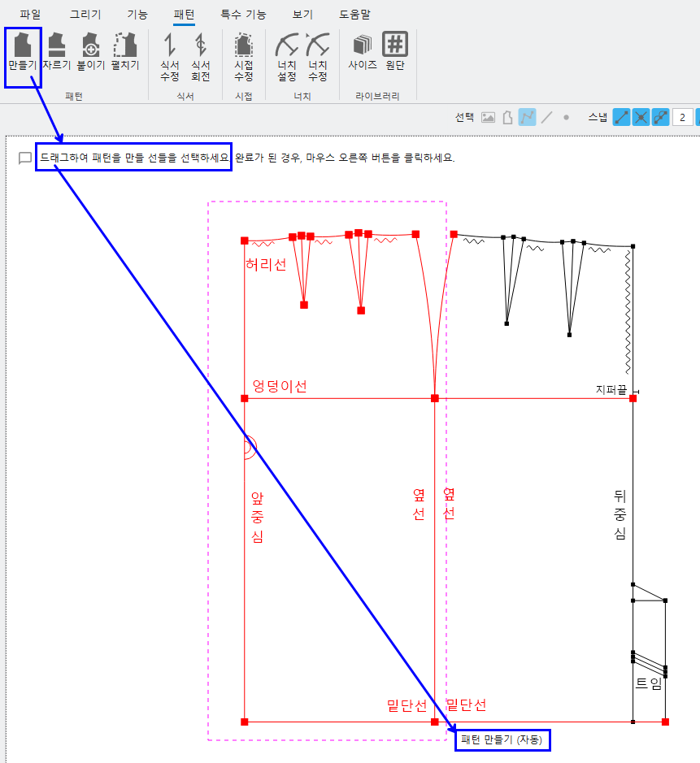Open the 시접 수정 seam allowance tool

(244, 57)
